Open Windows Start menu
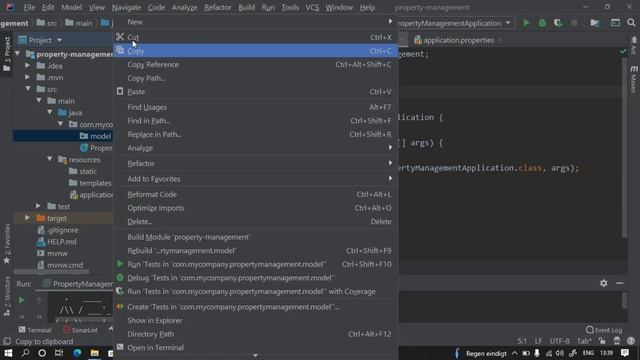 8,353
